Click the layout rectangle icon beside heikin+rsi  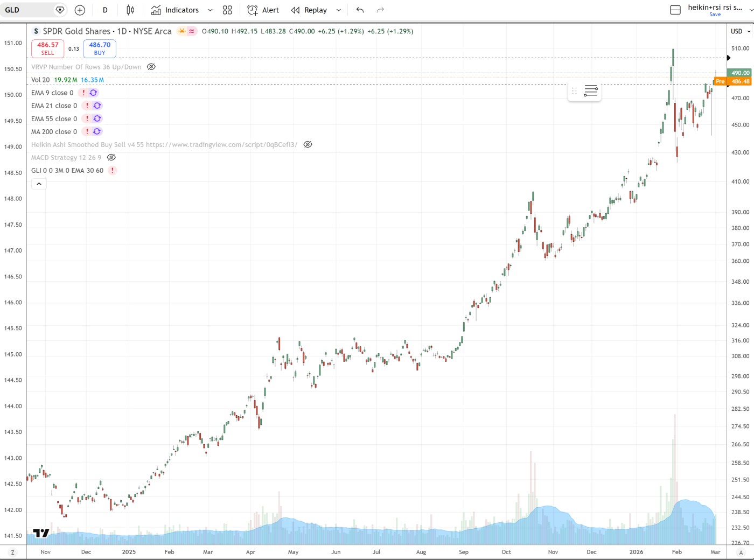click(675, 10)
